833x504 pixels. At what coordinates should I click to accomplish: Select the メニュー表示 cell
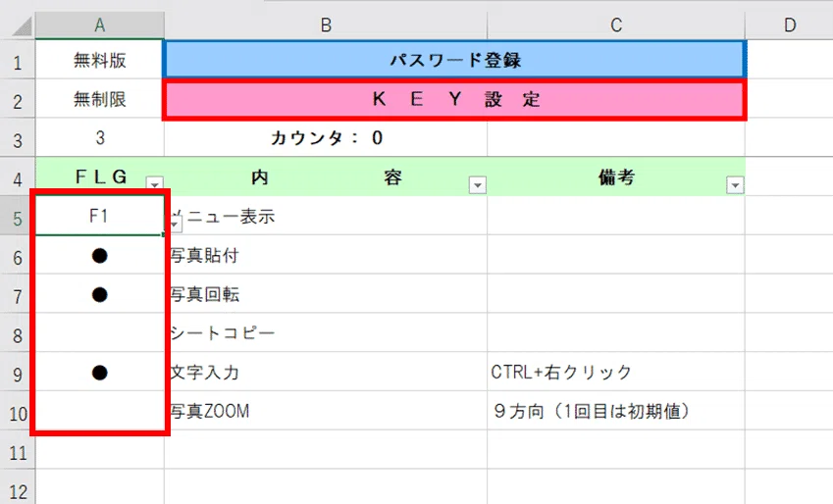(326, 216)
